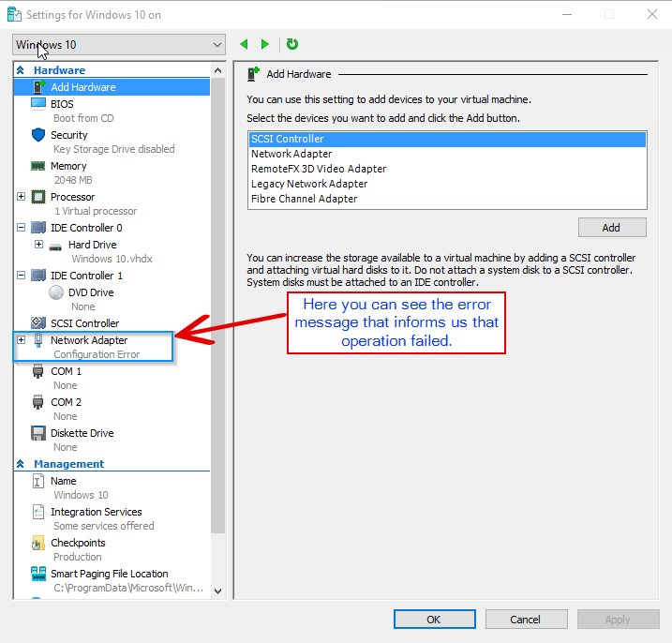Click the Integration Services icon
Image resolution: width=672 pixels, height=643 pixels.
point(38,512)
